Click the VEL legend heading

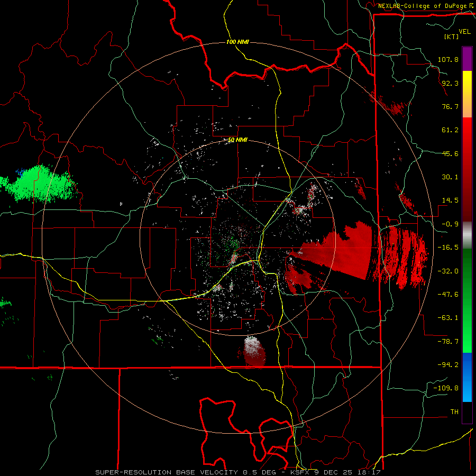click(464, 32)
